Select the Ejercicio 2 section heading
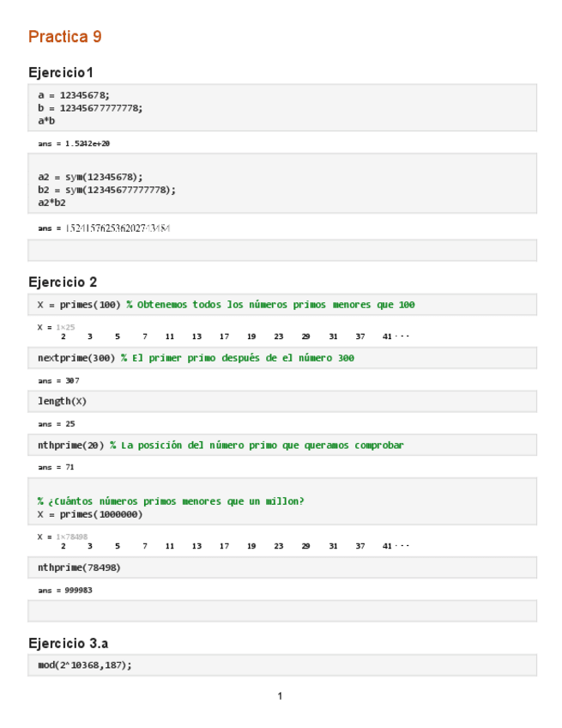562x728 pixels. (x=63, y=282)
